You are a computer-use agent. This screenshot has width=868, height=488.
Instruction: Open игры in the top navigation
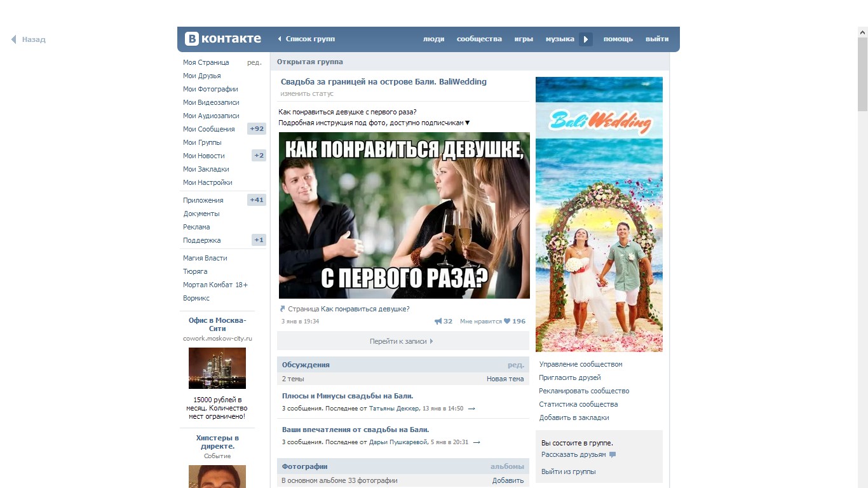(x=524, y=39)
